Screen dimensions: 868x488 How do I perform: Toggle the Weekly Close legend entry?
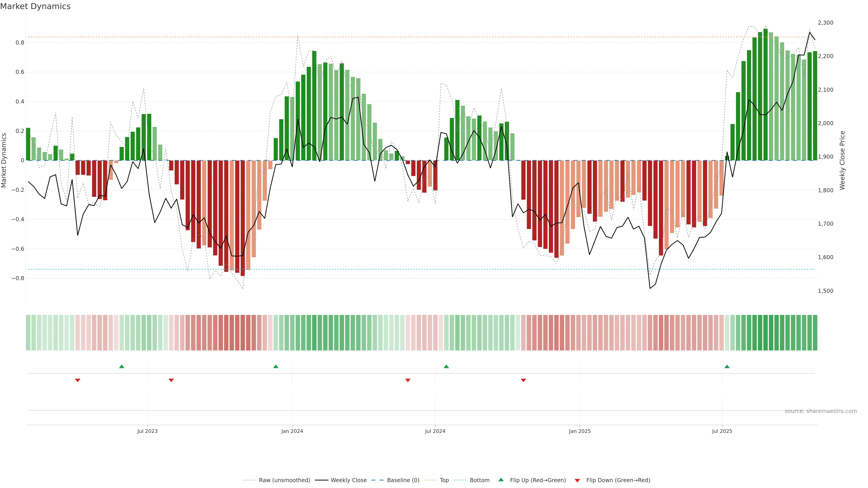click(348, 480)
